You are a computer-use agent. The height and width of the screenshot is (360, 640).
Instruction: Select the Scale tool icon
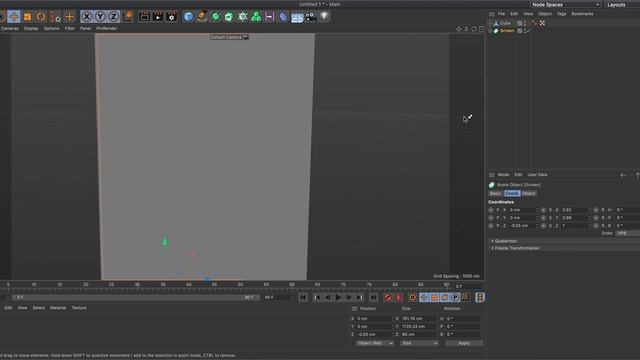click(x=27, y=17)
